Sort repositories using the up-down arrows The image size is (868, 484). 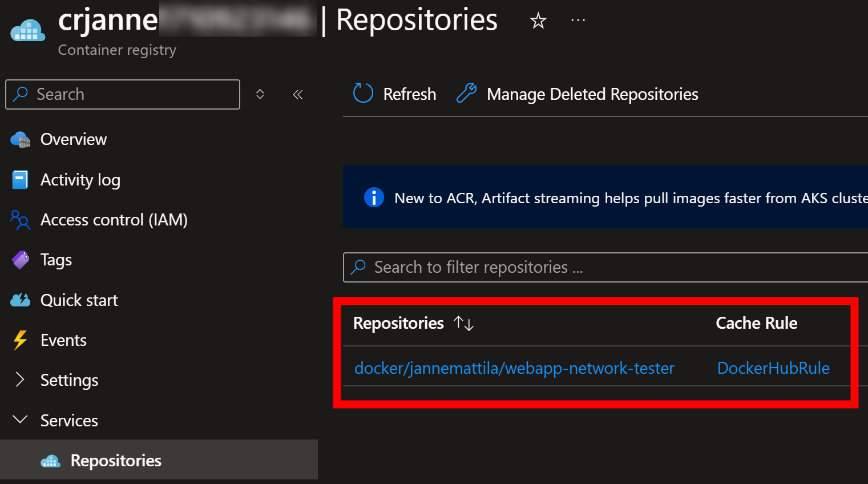click(464, 324)
